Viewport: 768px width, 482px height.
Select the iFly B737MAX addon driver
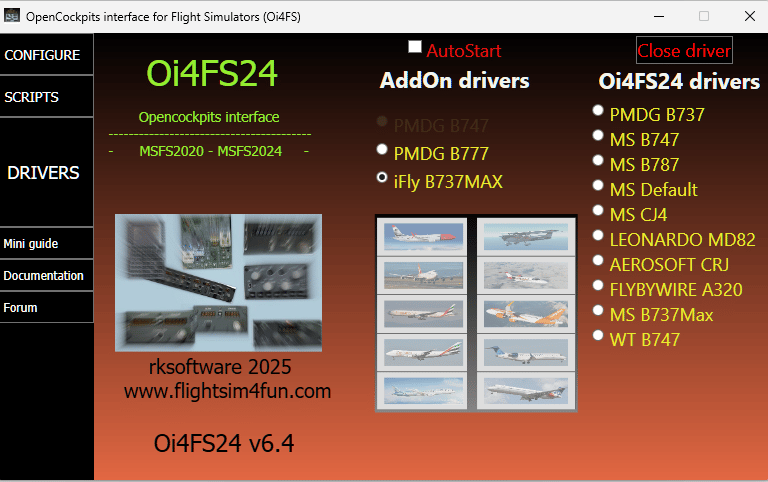click(382, 177)
